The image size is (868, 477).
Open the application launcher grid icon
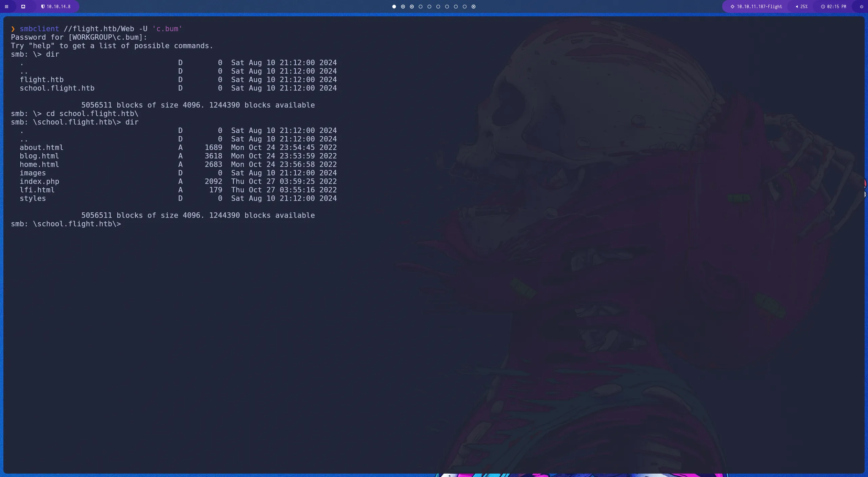click(x=7, y=6)
